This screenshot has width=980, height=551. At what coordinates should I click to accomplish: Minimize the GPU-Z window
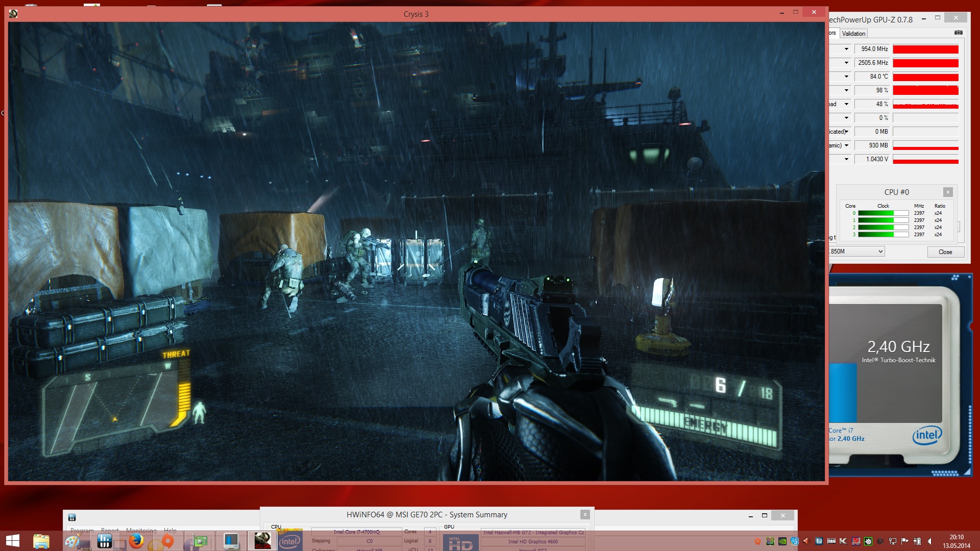click(924, 19)
